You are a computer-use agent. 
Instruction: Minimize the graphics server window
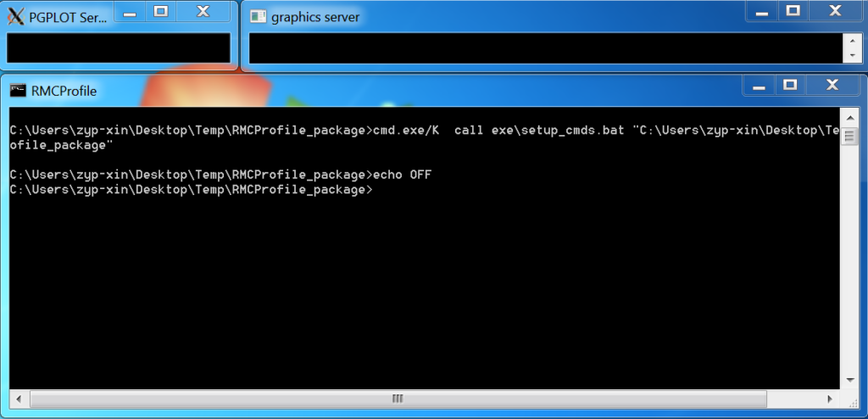[x=764, y=11]
